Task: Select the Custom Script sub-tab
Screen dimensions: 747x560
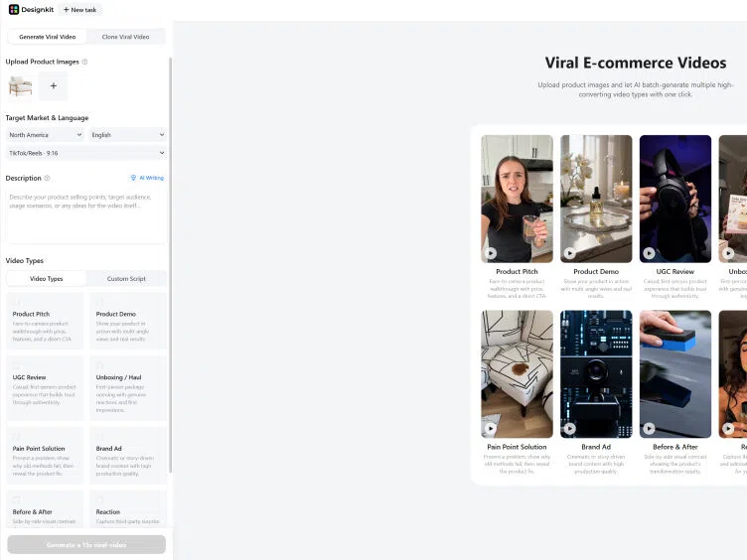Action: [x=126, y=279]
